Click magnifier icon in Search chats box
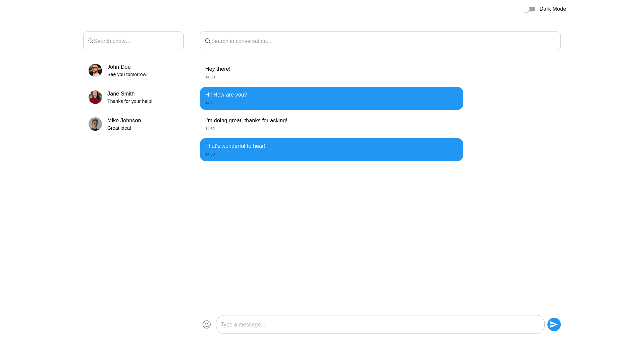 91,41
